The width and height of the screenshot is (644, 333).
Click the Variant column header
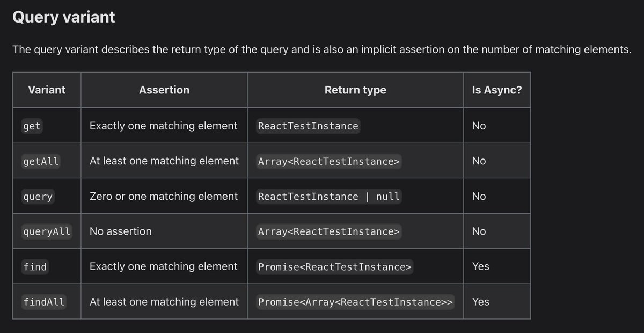[47, 90]
